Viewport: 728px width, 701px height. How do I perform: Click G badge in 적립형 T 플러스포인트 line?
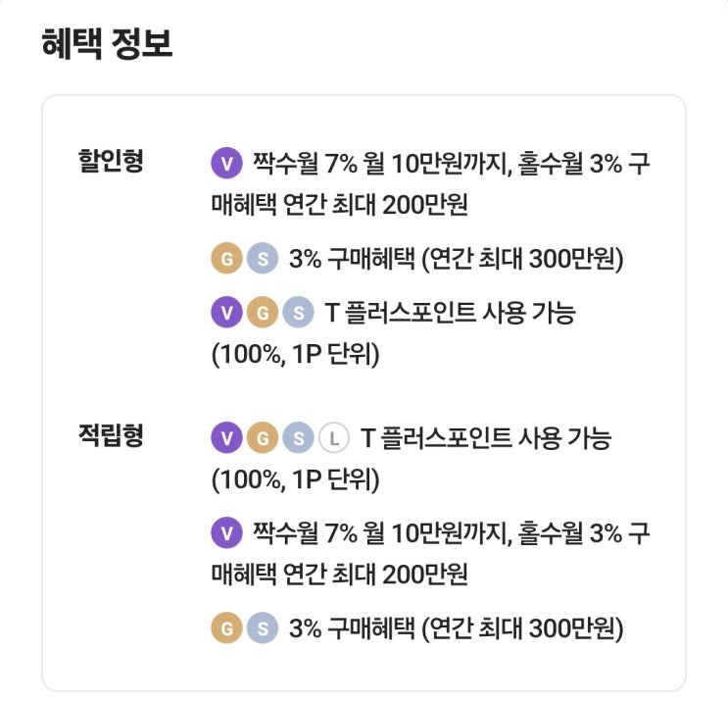[x=262, y=438]
